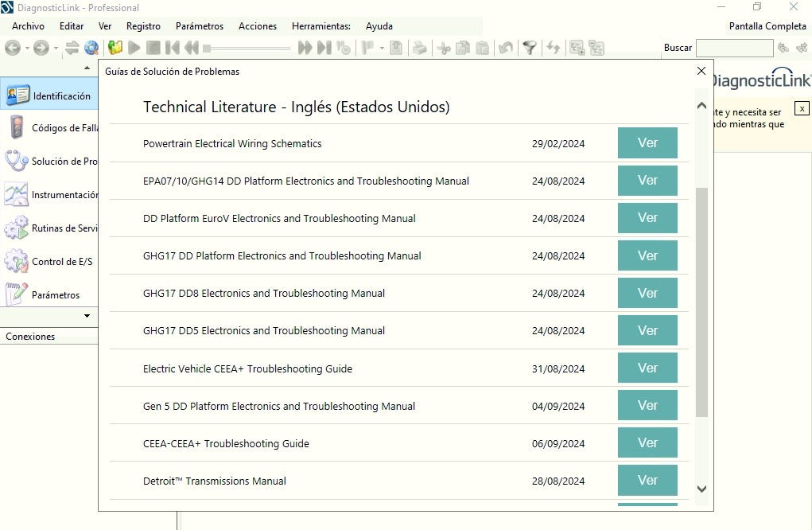
Task: Open the Rutinas de Servicio gears icon
Action: click(16, 228)
